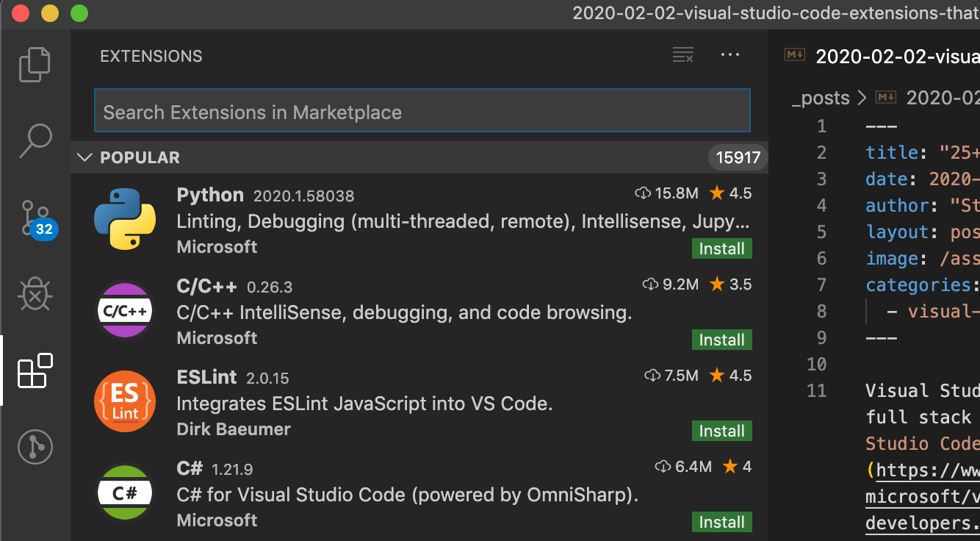Click the ESLint extension logo
Viewport: 980px width, 541px height.
click(x=125, y=401)
